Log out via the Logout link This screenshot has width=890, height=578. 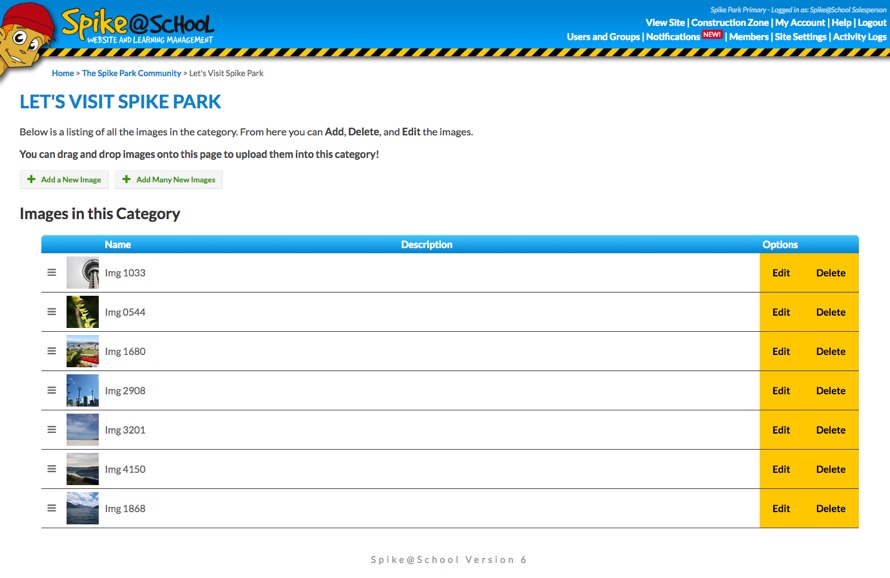coord(872,22)
